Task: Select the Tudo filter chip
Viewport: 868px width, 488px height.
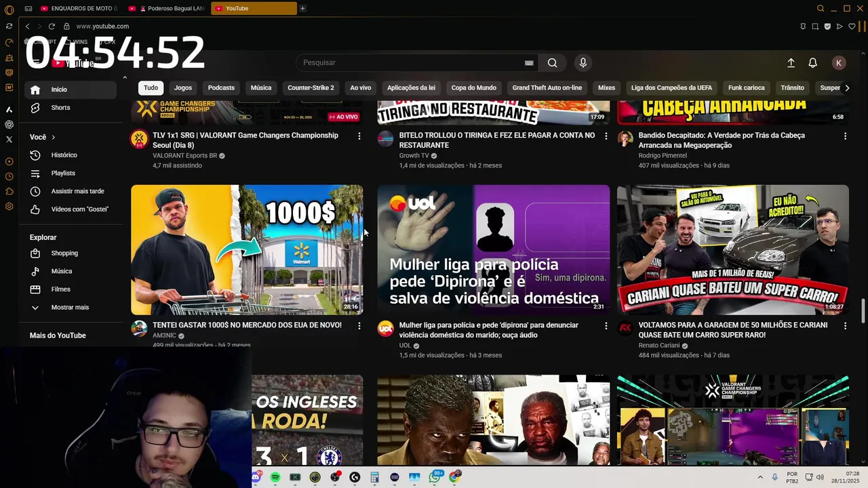Action: [x=151, y=87]
